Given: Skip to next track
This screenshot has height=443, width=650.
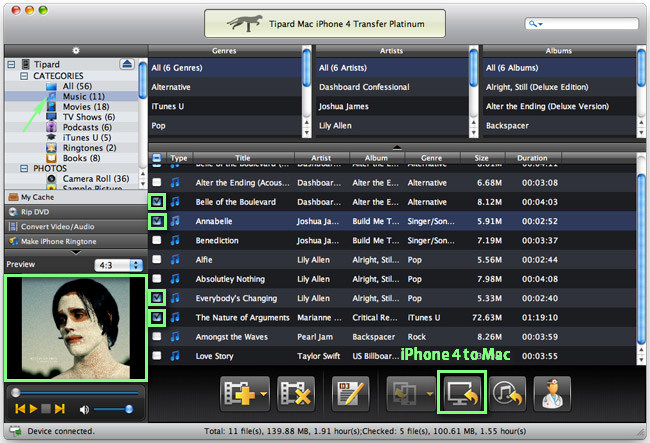Looking at the screenshot, I should 60,409.
